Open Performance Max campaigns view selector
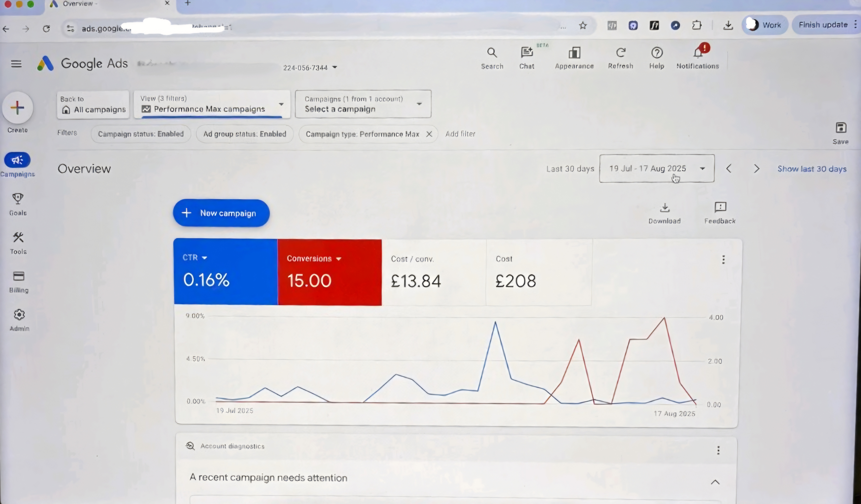Image resolution: width=861 pixels, height=504 pixels. click(x=212, y=104)
